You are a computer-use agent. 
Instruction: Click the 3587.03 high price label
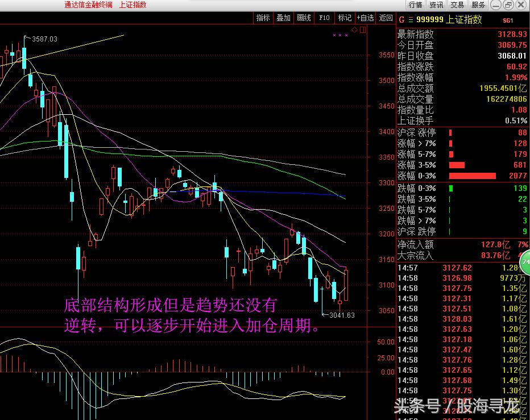(44, 39)
